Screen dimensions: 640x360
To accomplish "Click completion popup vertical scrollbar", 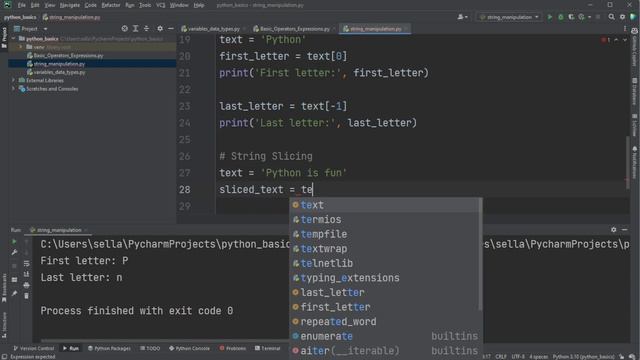I will 480,254.
